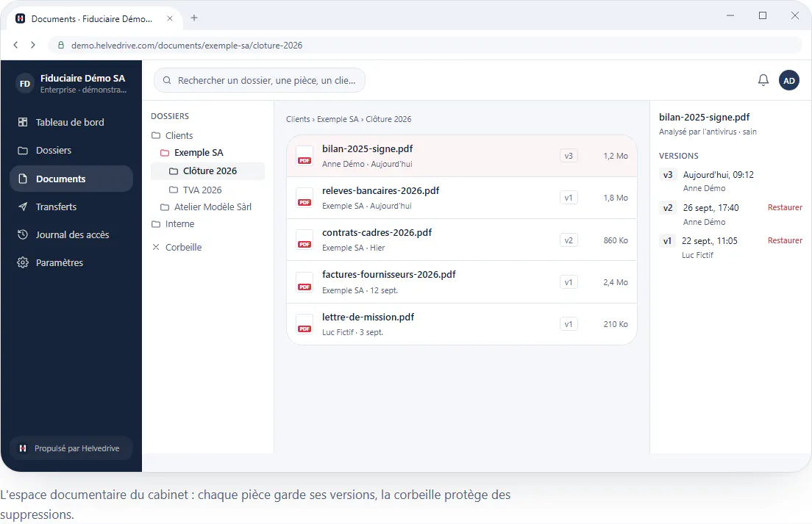
Task: Restore version v2 from 26 sept.
Action: [x=785, y=207]
